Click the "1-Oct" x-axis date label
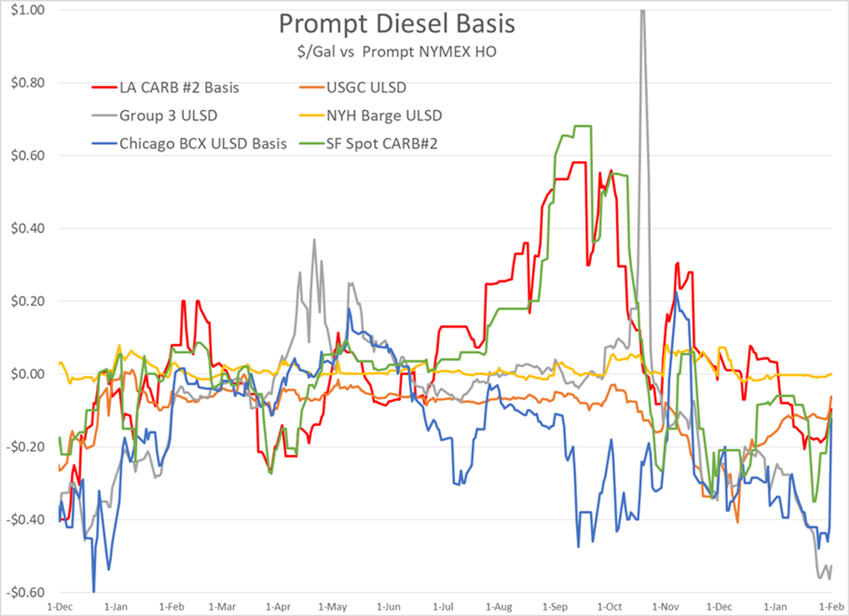Image resolution: width=849 pixels, height=616 pixels. click(609, 607)
